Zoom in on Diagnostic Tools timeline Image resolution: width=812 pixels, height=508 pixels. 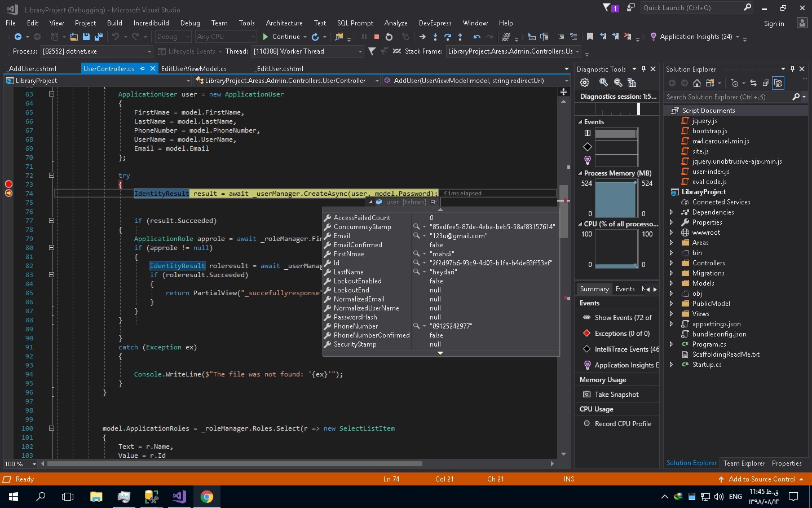(603, 82)
